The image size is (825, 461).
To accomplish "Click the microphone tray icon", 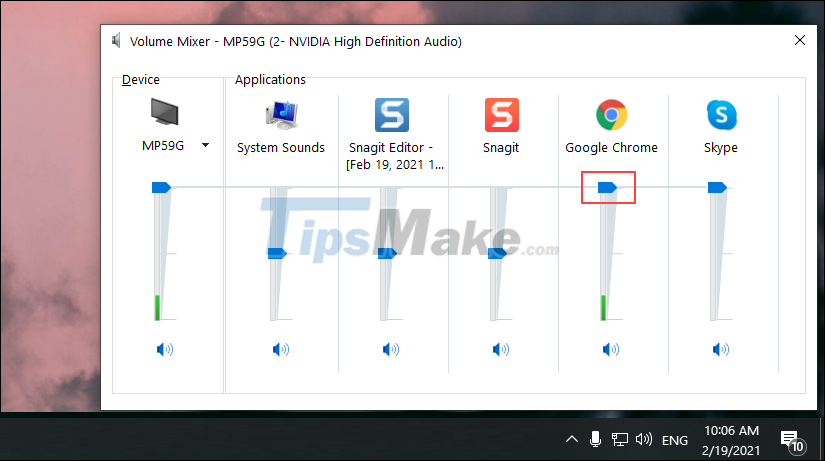I will tap(595, 439).
